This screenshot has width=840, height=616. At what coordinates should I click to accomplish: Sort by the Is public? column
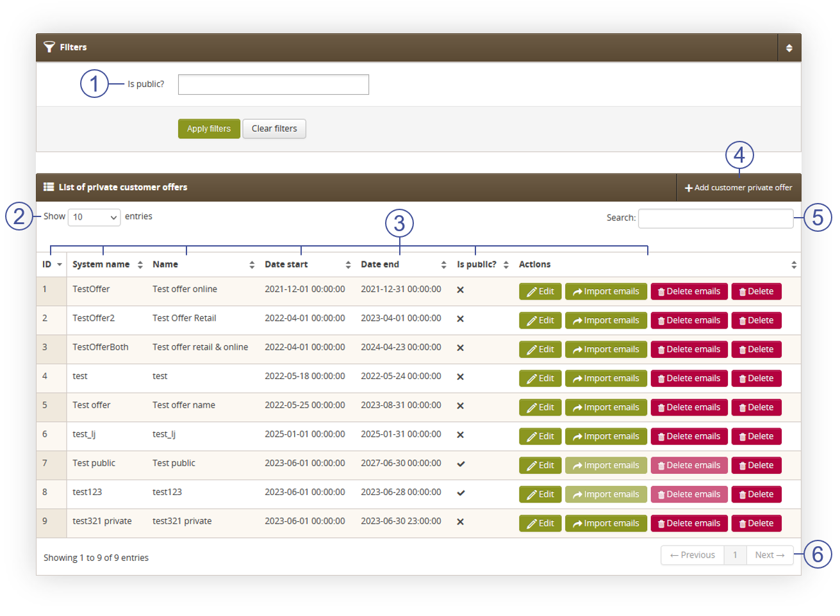[482, 264]
